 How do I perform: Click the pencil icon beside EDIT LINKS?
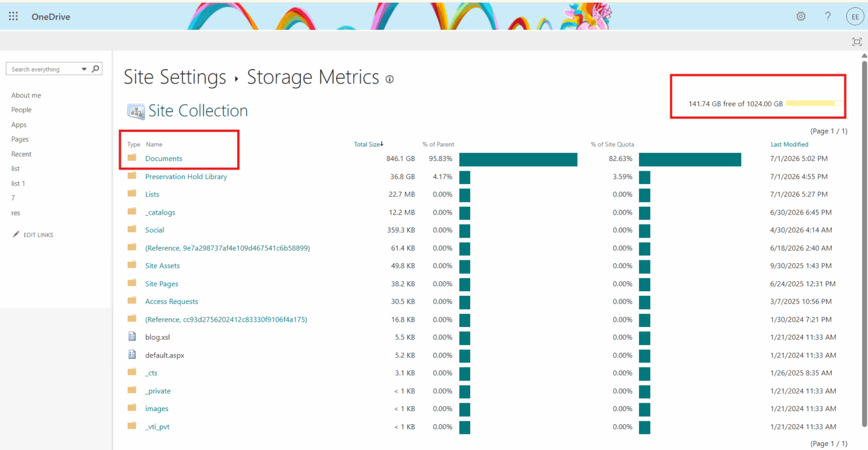click(x=16, y=234)
